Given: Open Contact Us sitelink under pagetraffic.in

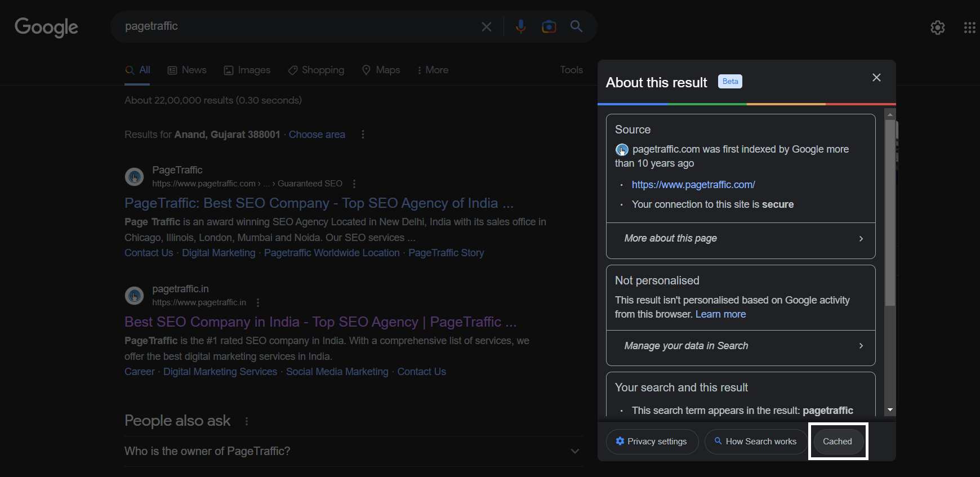Looking at the screenshot, I should [421, 372].
